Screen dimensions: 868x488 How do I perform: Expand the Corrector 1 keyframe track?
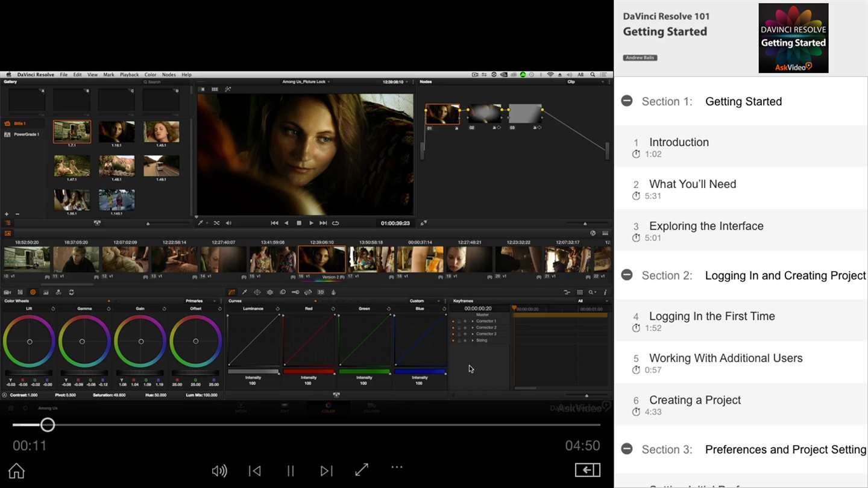pos(473,321)
